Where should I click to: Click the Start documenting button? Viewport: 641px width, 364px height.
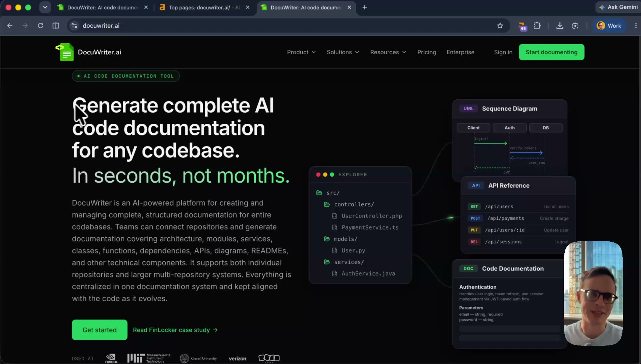coord(552,52)
